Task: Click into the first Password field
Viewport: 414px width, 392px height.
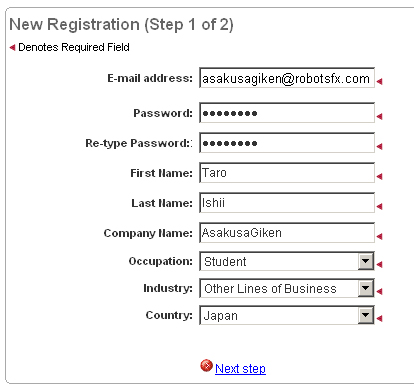Action: point(287,113)
